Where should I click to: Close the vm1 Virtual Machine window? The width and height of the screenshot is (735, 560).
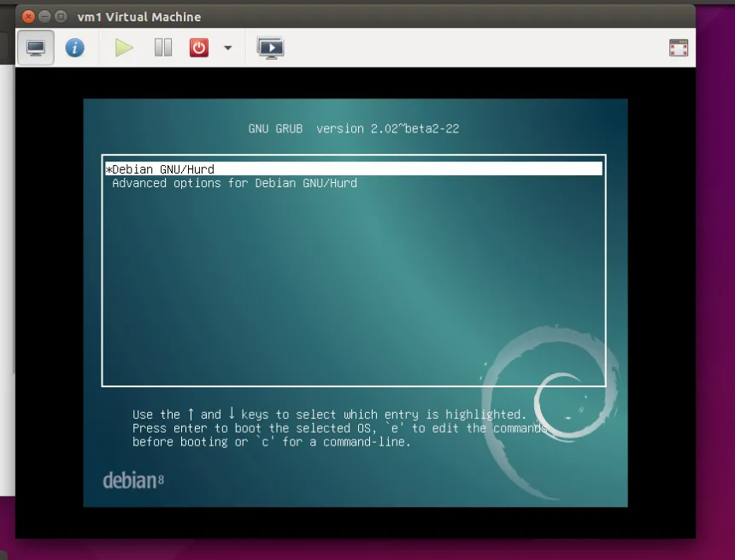click(28, 17)
